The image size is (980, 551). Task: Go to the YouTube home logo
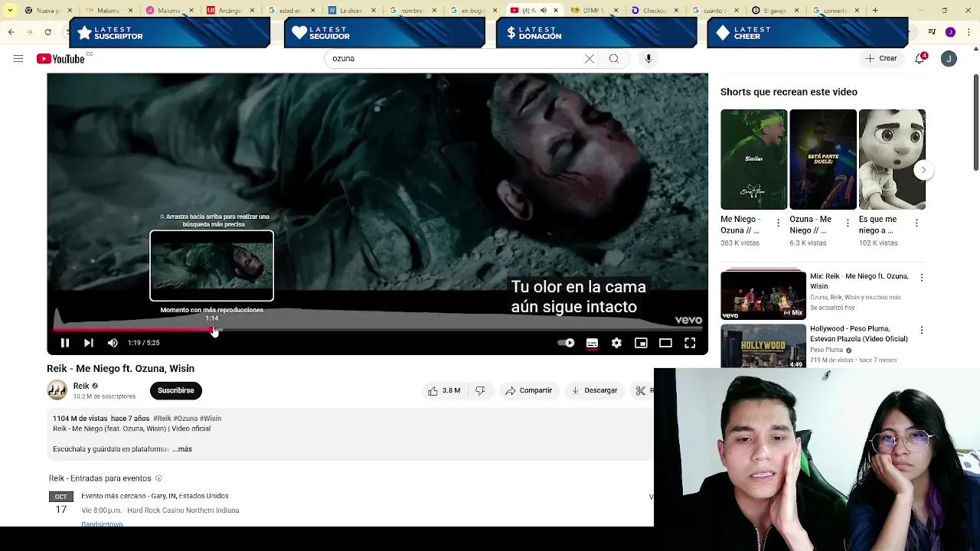click(x=60, y=59)
